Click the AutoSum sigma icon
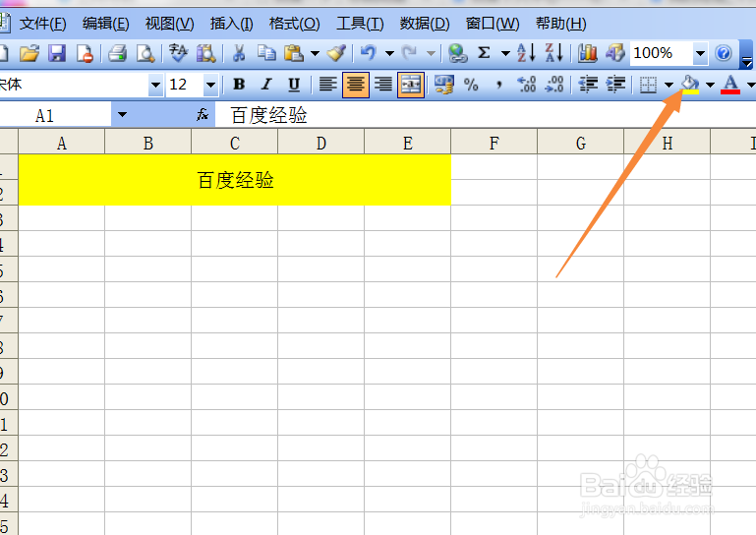The image size is (756, 535). click(484, 53)
